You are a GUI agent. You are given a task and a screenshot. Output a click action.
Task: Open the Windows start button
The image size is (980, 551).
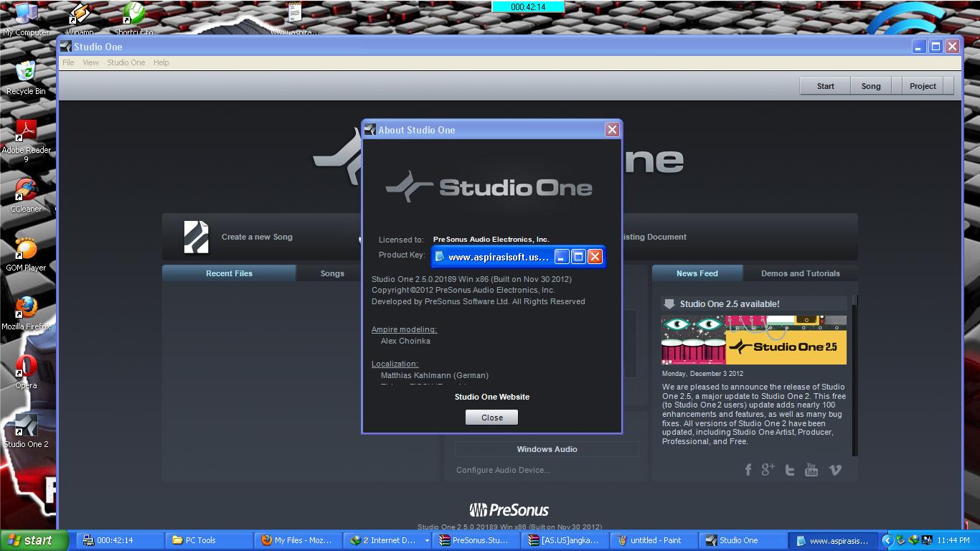click(34, 540)
